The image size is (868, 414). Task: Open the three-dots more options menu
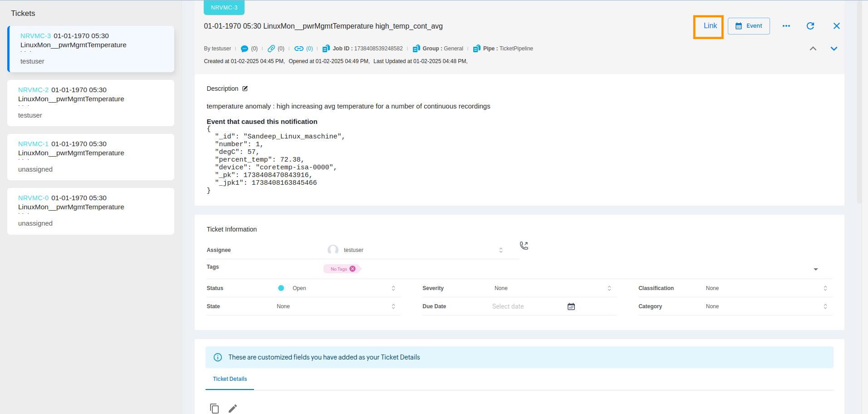click(x=786, y=26)
